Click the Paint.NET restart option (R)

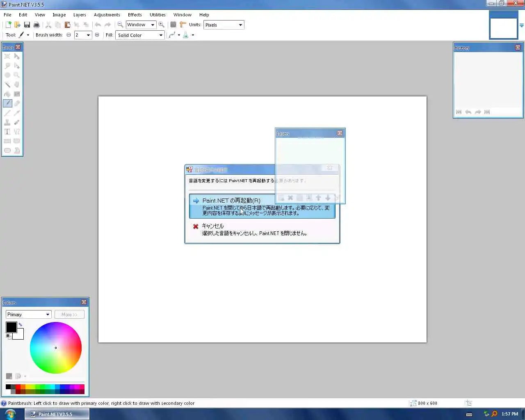coord(262,206)
